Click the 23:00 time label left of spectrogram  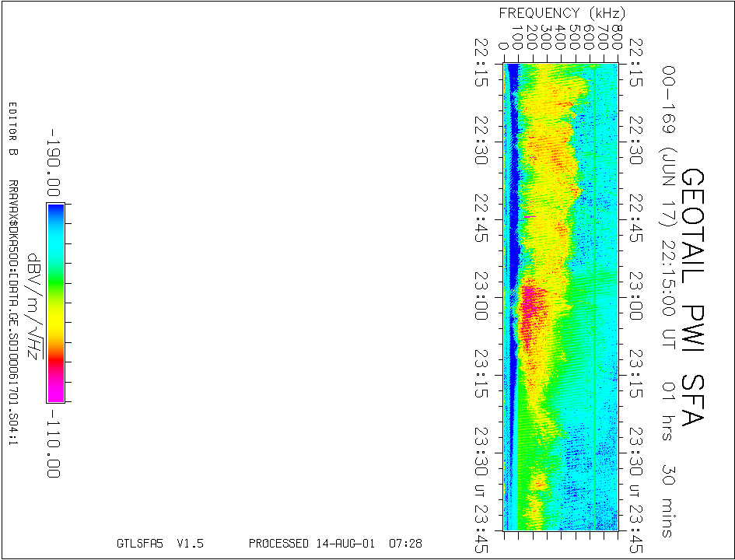pos(481,296)
